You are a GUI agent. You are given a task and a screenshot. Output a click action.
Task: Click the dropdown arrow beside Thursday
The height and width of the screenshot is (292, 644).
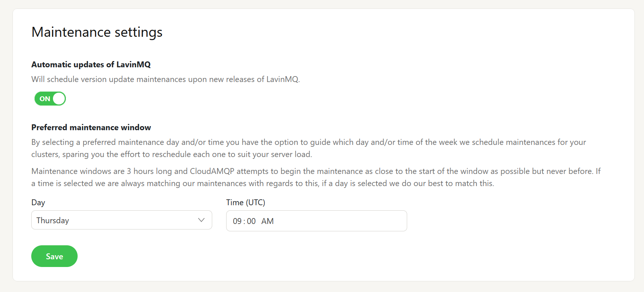201,220
